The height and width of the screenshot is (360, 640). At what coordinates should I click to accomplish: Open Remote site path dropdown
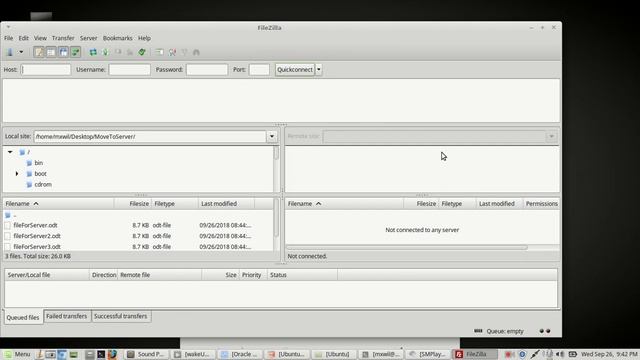551,136
